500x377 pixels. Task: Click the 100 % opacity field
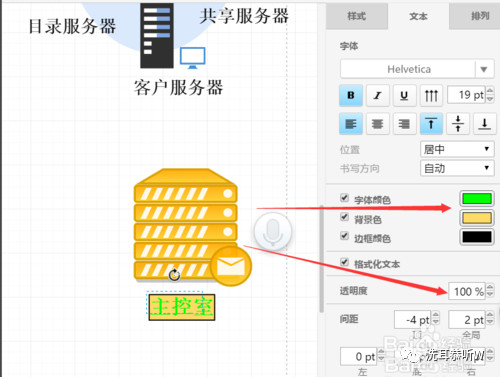pyautogui.click(x=467, y=291)
